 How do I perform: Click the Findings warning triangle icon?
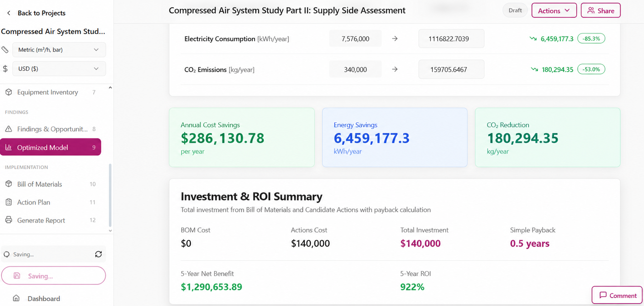point(9,129)
